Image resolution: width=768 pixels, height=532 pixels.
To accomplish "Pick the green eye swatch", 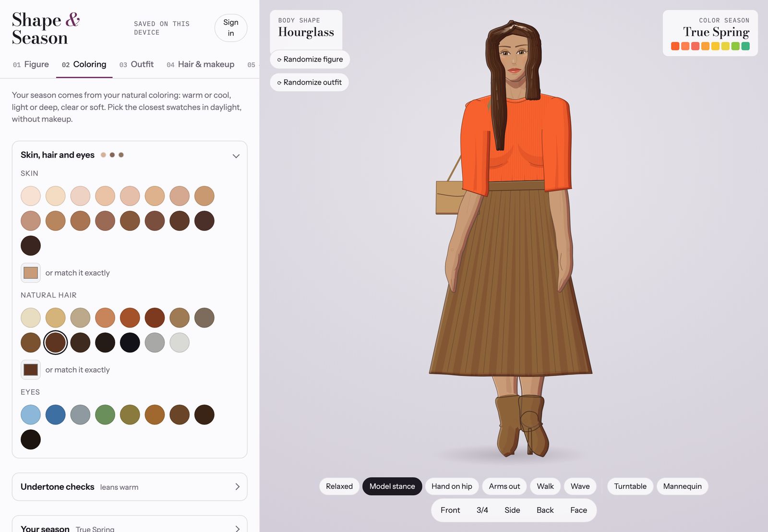I will tap(105, 415).
